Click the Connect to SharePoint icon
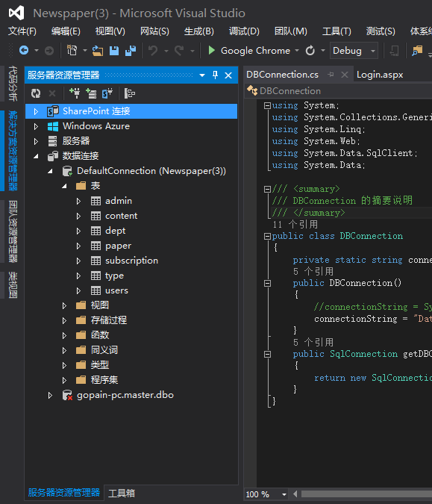 coord(107,93)
